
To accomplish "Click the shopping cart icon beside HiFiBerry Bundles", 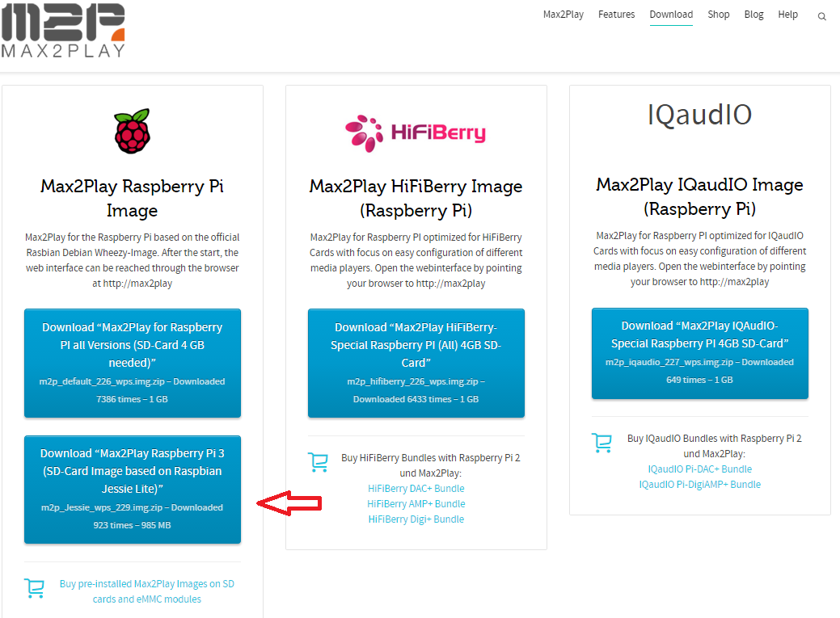I will (318, 462).
